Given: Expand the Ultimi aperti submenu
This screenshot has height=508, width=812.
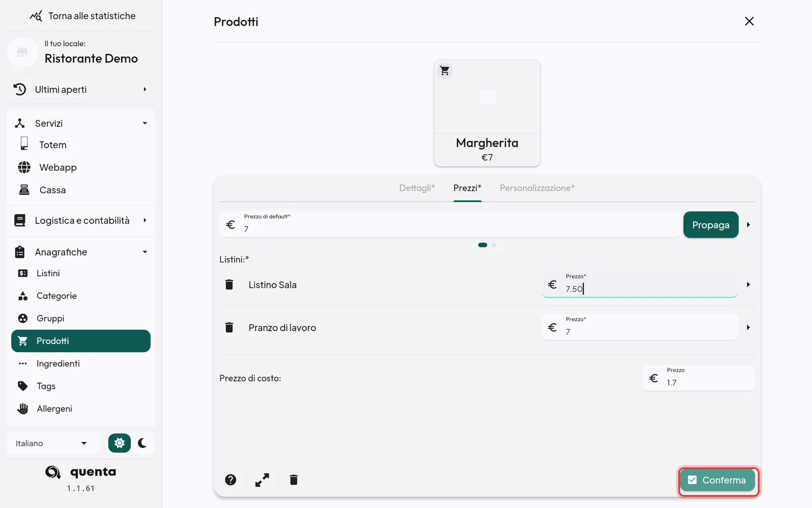Looking at the screenshot, I should click(x=145, y=89).
